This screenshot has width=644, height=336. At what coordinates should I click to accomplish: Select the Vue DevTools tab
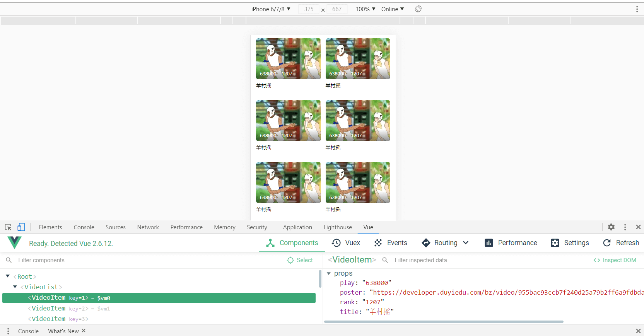(368, 227)
